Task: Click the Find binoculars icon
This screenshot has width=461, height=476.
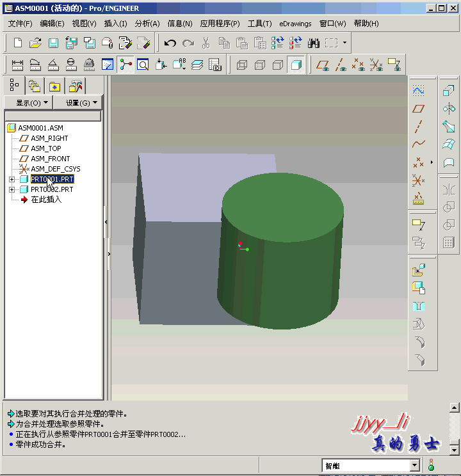Action: click(313, 43)
